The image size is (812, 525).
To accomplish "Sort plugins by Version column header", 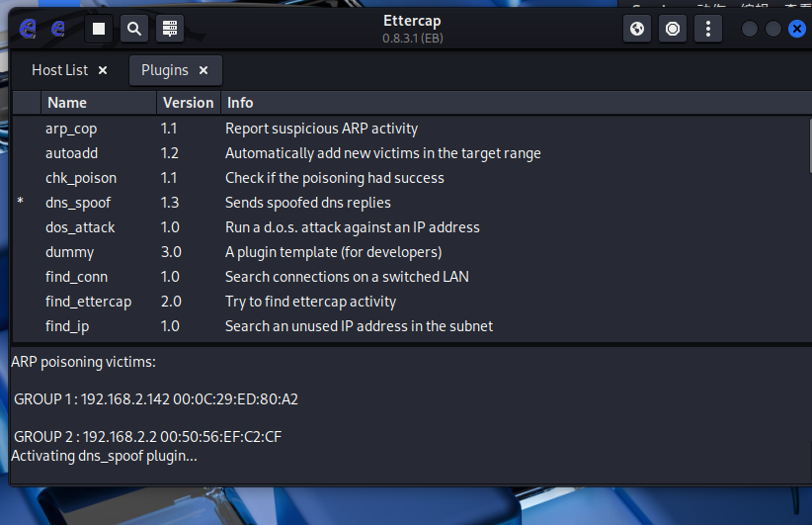I will [189, 103].
